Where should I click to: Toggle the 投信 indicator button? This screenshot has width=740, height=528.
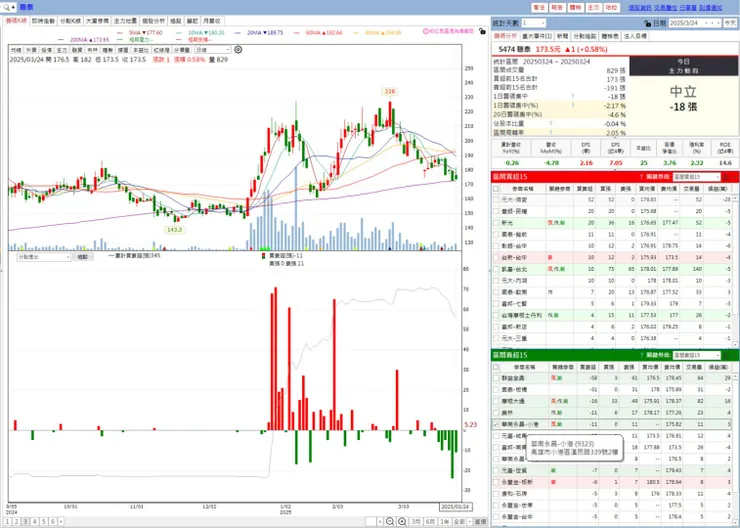pyautogui.click(x=47, y=50)
